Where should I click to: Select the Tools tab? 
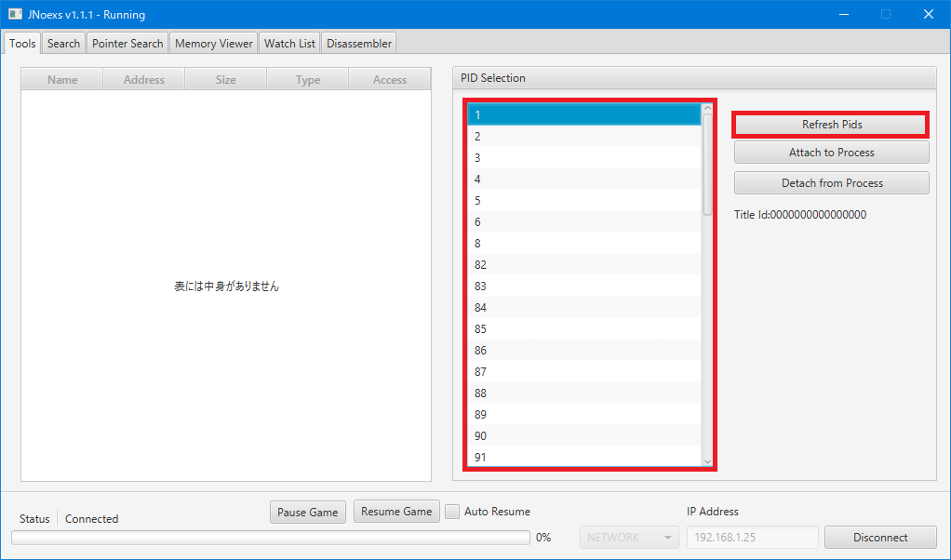(x=22, y=44)
